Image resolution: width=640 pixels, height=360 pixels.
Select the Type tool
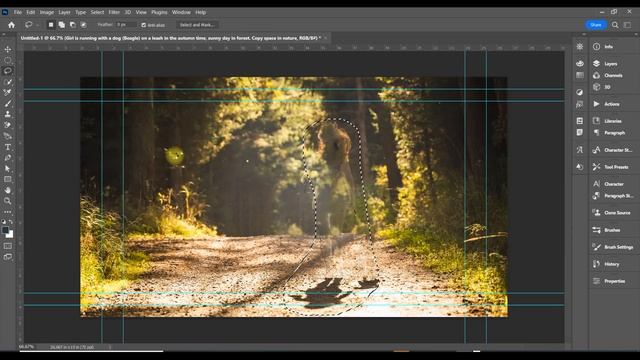coord(8,147)
